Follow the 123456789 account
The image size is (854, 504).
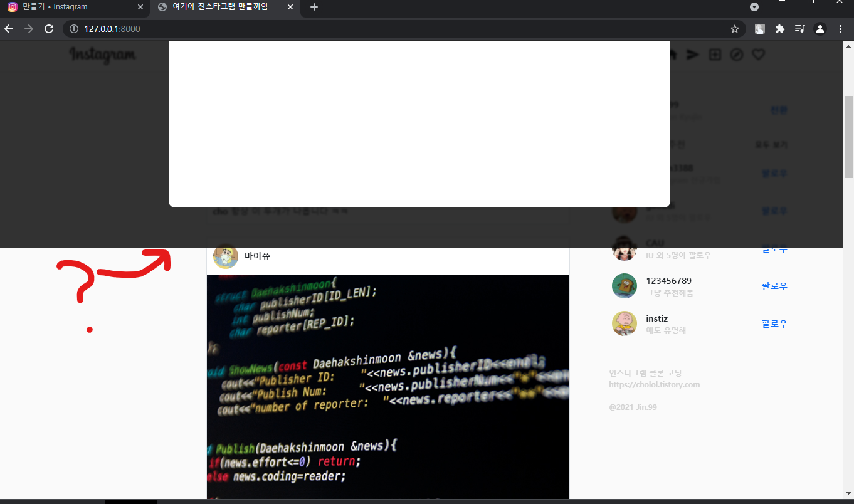(x=774, y=286)
